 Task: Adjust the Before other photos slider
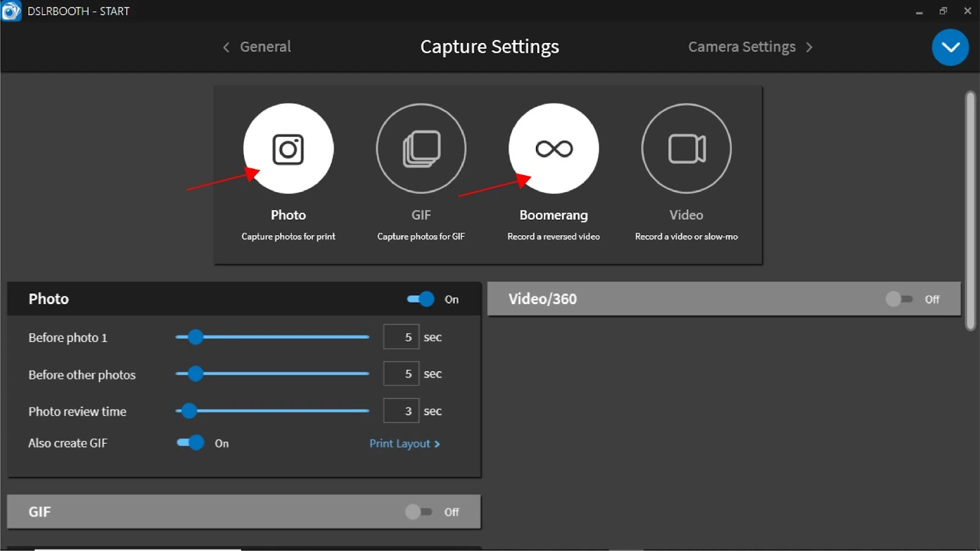(272, 373)
